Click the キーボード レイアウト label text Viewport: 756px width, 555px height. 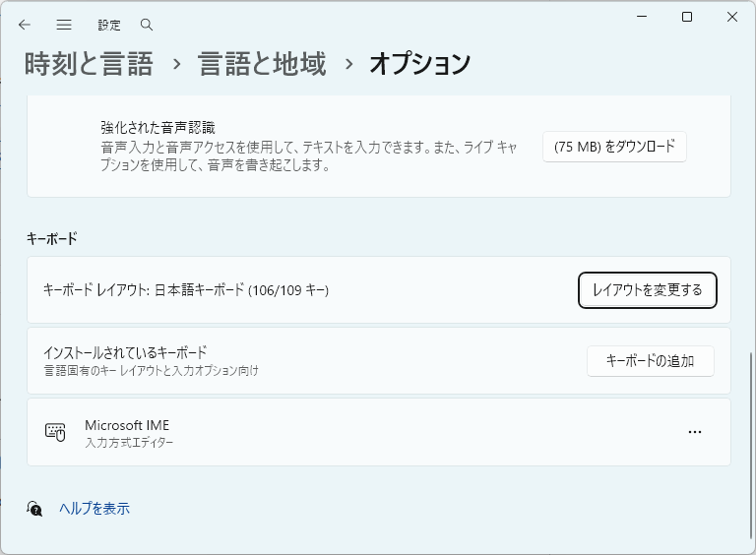[186, 290]
